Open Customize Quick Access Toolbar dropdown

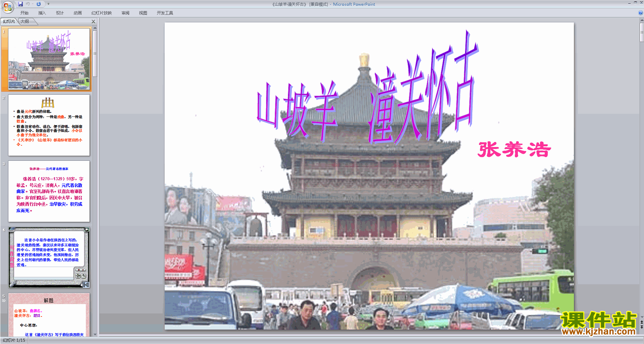pos(48,4)
